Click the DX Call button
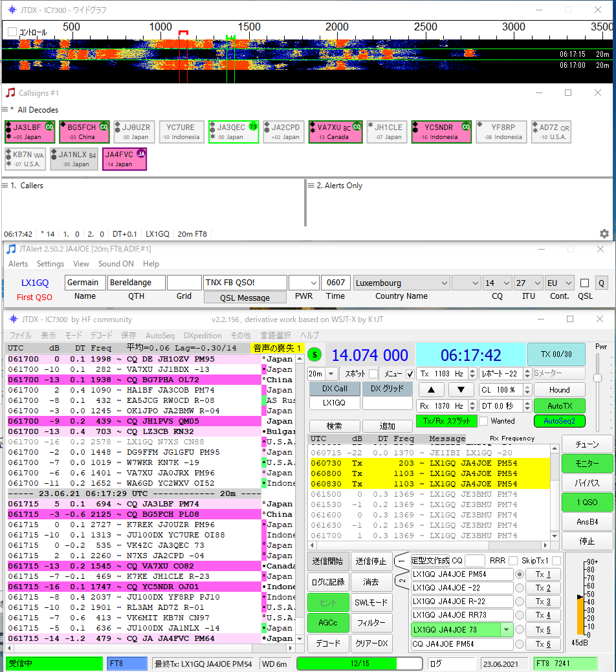This screenshot has height=672, width=616. coord(335,389)
